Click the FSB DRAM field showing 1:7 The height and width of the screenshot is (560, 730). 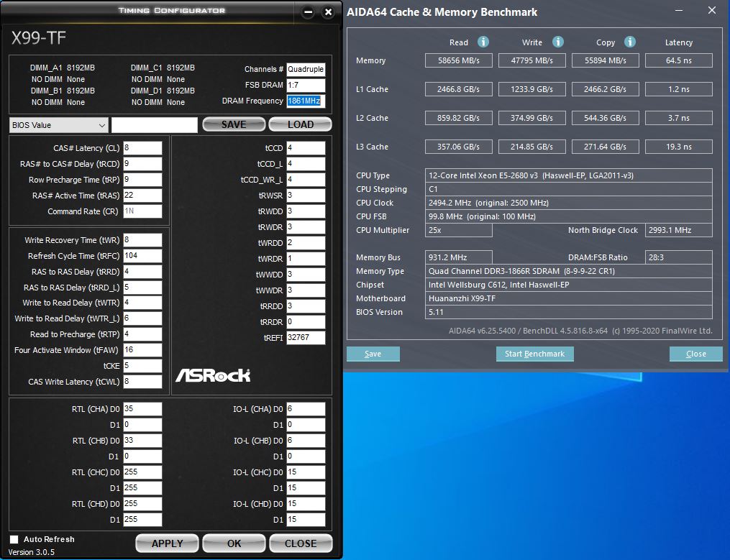pos(306,86)
